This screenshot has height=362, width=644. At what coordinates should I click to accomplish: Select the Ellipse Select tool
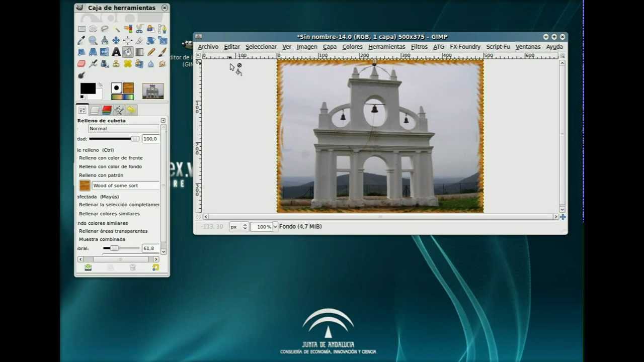tap(93, 29)
